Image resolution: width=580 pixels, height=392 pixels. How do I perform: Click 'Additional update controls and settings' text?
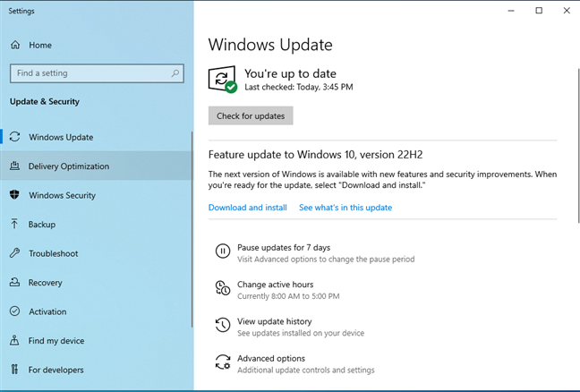tap(306, 371)
